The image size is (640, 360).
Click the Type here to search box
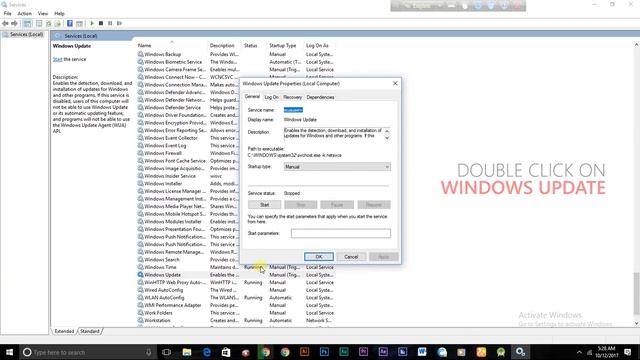click(88, 352)
